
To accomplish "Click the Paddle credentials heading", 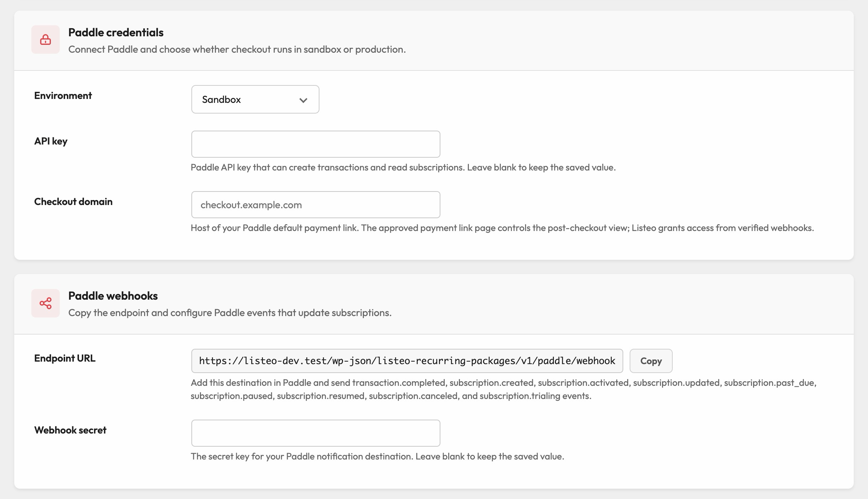I will [x=116, y=32].
